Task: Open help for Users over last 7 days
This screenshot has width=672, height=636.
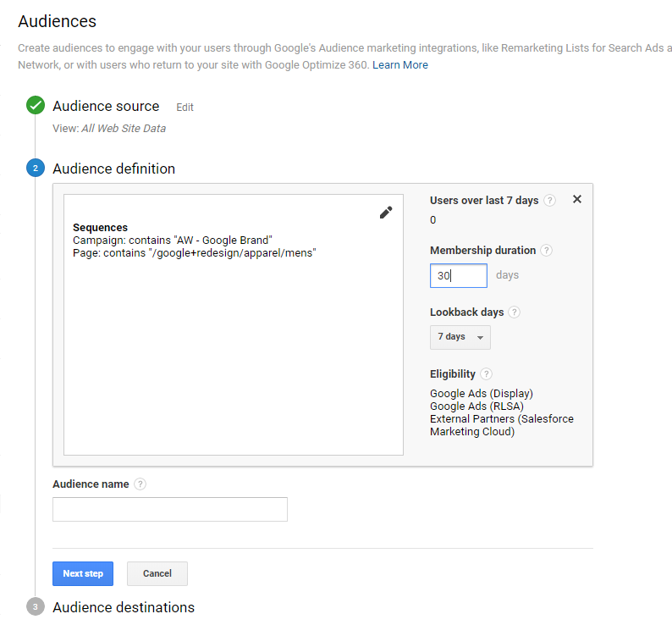Action: pos(549,200)
